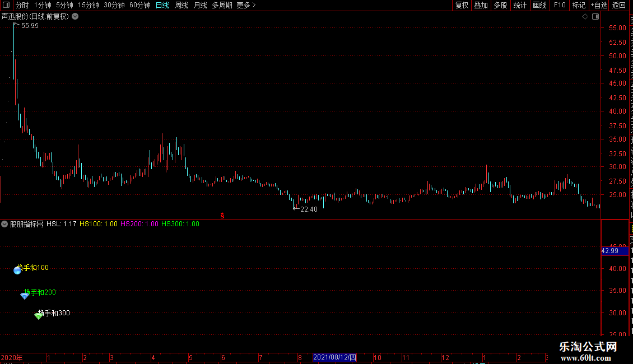Open F10 company information
Viewport: 633px width, 364px height.
click(560, 5)
